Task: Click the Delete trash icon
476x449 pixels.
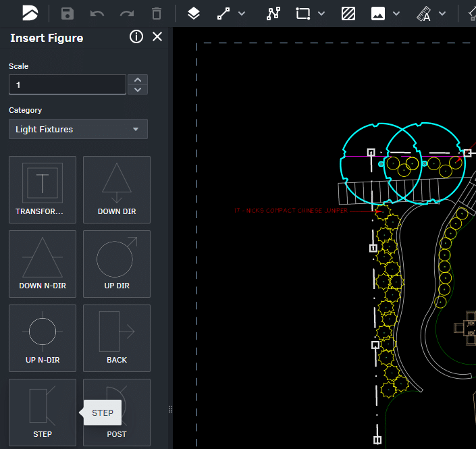Action: 157,14
